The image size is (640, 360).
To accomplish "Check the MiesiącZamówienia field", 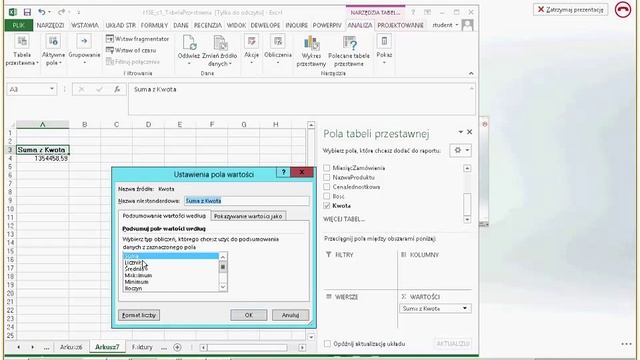I will [327, 168].
